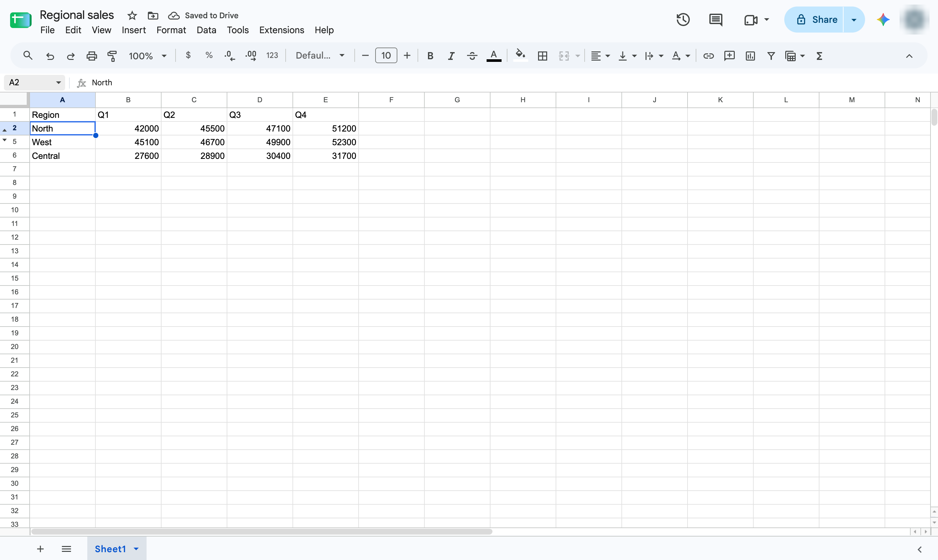The width and height of the screenshot is (938, 560).
Task: Toggle bold formatting
Action: 430,56
